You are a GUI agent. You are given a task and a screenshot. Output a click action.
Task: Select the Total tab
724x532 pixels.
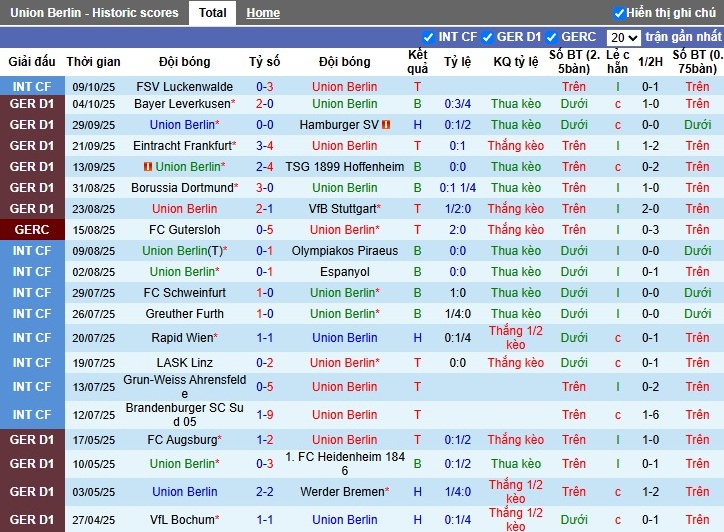[212, 13]
